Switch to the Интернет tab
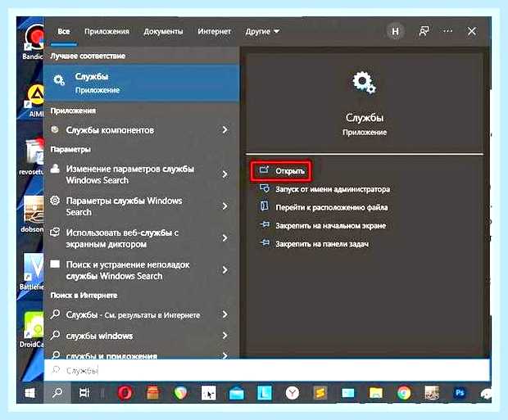Viewport: 508px width, 420px height. (214, 31)
